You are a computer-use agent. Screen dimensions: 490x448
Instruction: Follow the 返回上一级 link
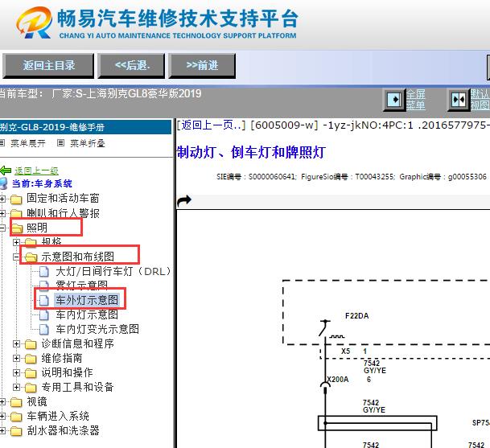coord(36,171)
